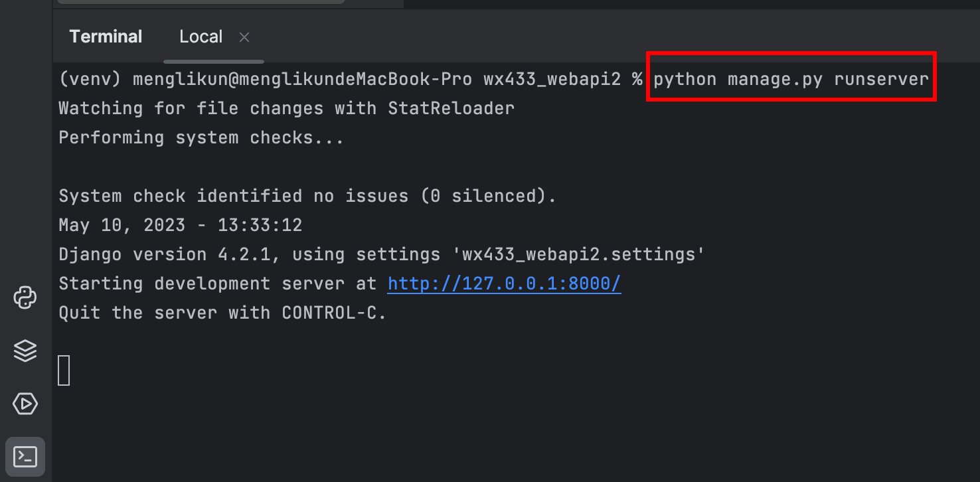Open the http://127.0.0.1:8000/ link
Viewport: 980px width, 482px height.
click(505, 284)
